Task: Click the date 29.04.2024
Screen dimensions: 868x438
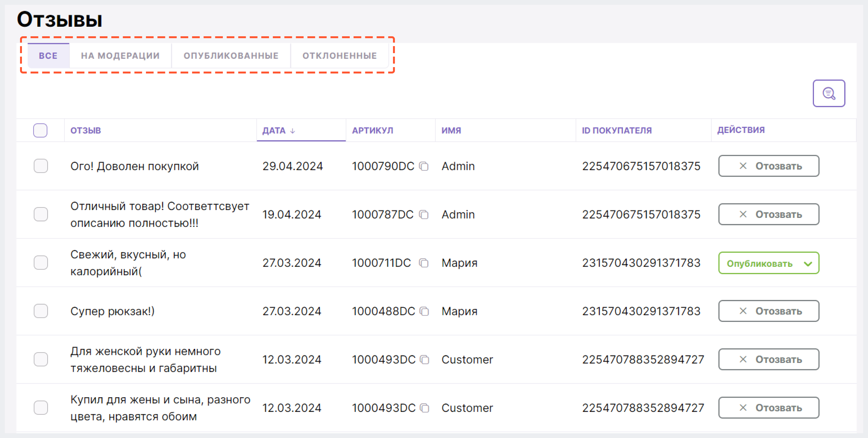Action: click(x=293, y=166)
